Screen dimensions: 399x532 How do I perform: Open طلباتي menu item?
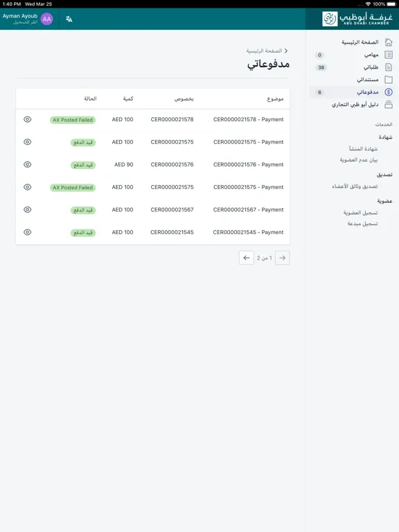(371, 67)
